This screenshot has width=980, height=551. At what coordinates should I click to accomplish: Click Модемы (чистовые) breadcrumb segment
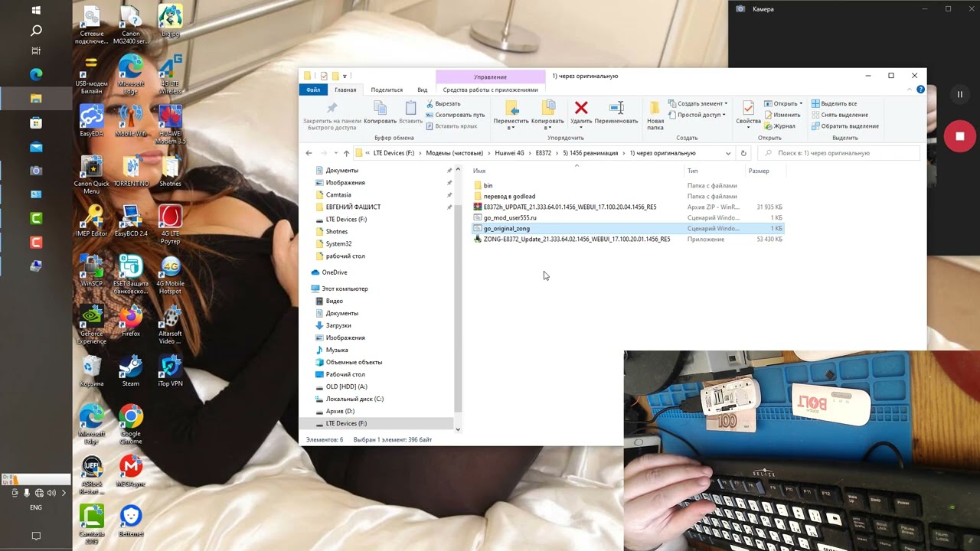click(x=454, y=153)
